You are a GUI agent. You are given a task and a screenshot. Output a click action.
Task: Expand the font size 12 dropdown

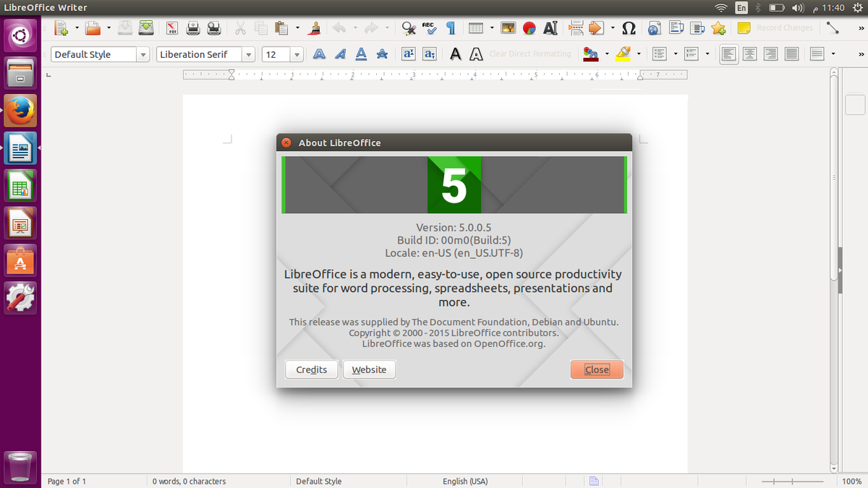click(297, 54)
